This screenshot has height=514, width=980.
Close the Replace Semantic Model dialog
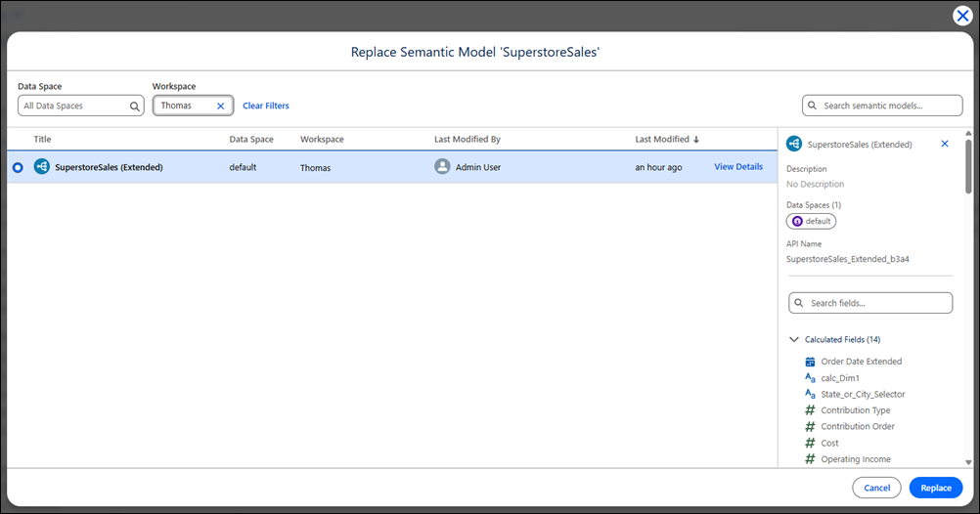pos(962,16)
